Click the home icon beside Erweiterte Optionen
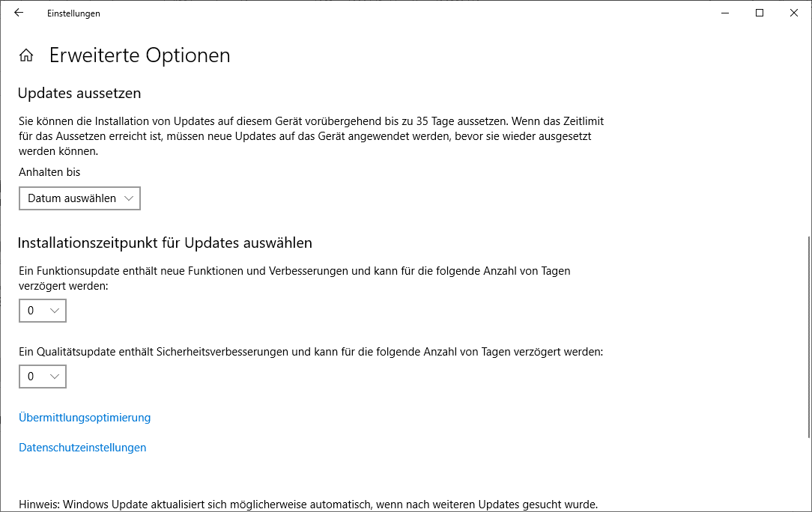812x512 pixels. (26, 55)
